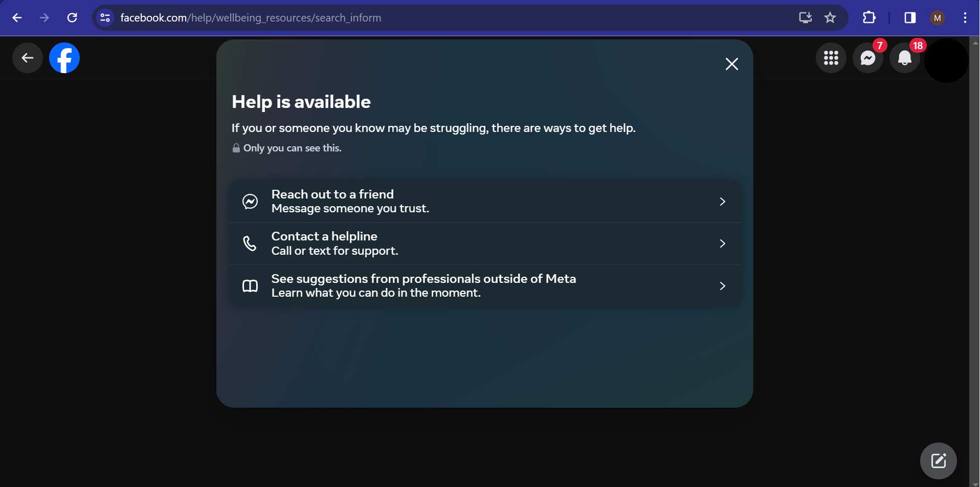The width and height of the screenshot is (980, 487).
Task: Click the new message compose icon
Action: point(939,461)
